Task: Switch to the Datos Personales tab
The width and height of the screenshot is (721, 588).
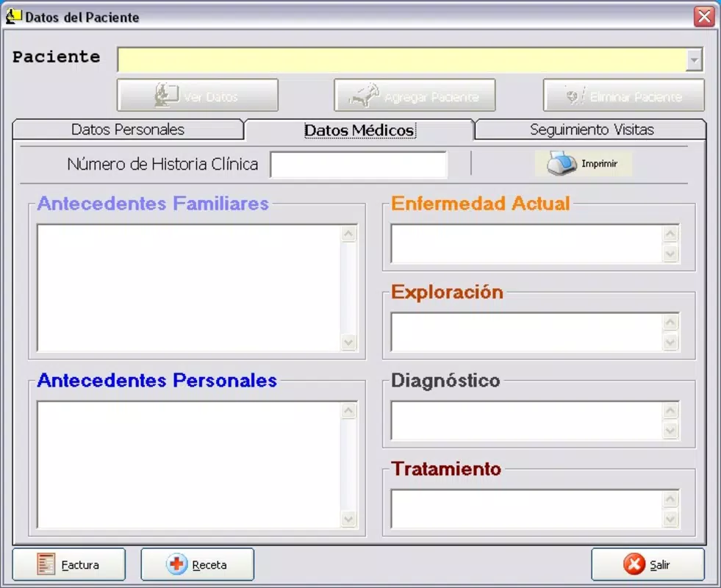Action: click(x=128, y=129)
